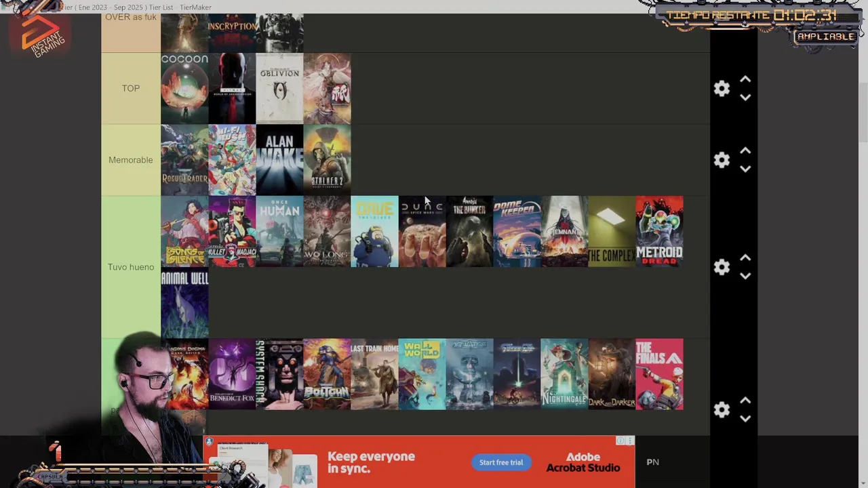Screen dimensions: 868x488
Task: Pick the Rogue Trader game cover
Action: [184, 160]
